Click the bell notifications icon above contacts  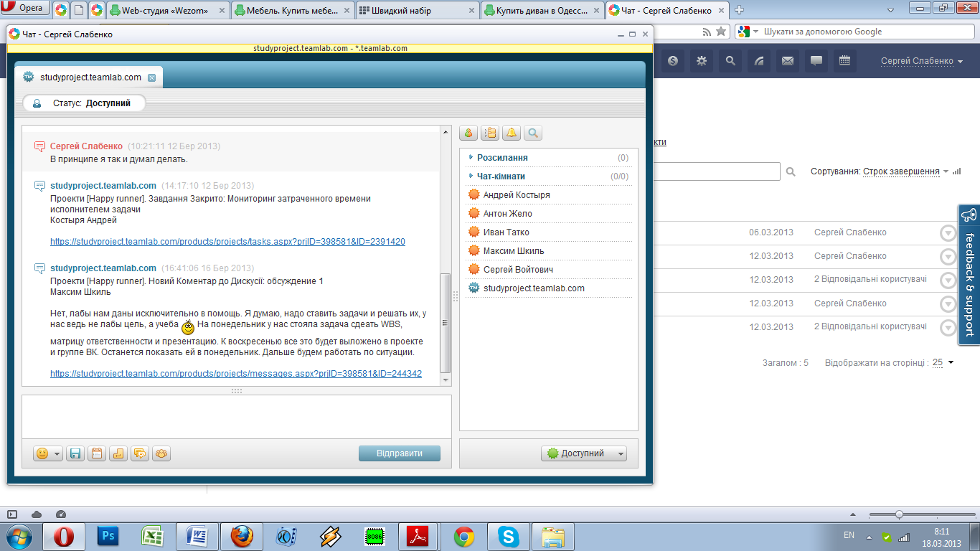(x=512, y=133)
